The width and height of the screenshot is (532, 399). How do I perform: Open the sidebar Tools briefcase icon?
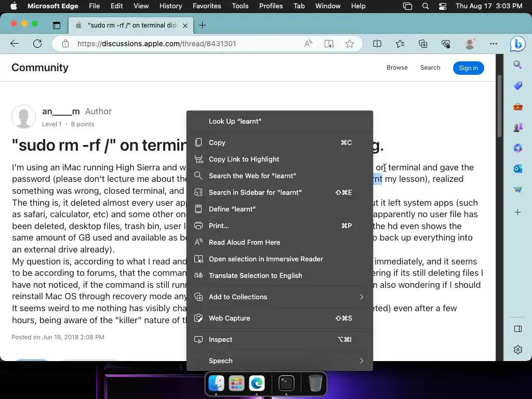click(x=518, y=107)
